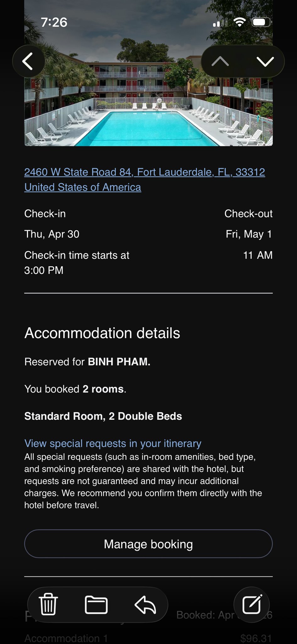
Task: Reply using the curved arrow icon
Action: tap(145, 604)
